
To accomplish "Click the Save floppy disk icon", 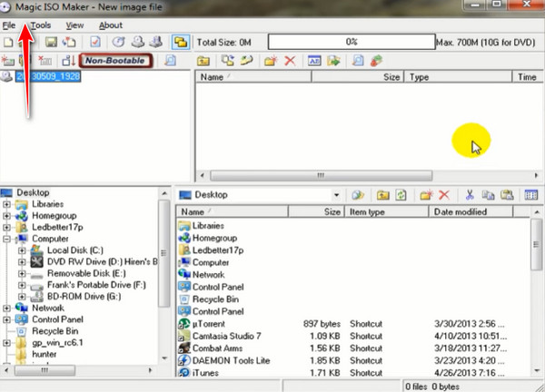I will tap(51, 43).
